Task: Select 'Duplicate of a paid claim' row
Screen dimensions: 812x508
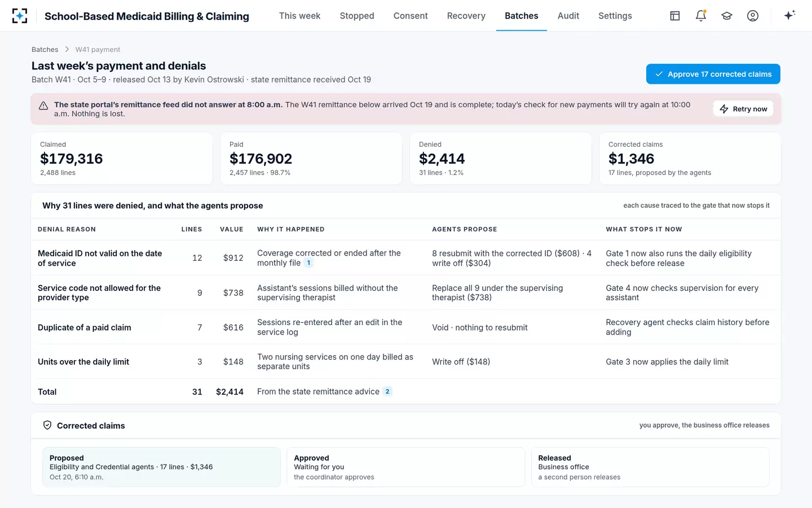Action: point(406,327)
